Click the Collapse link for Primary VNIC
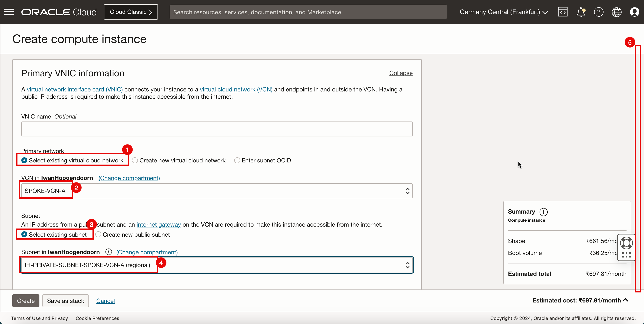The height and width of the screenshot is (324, 644). click(x=400, y=73)
